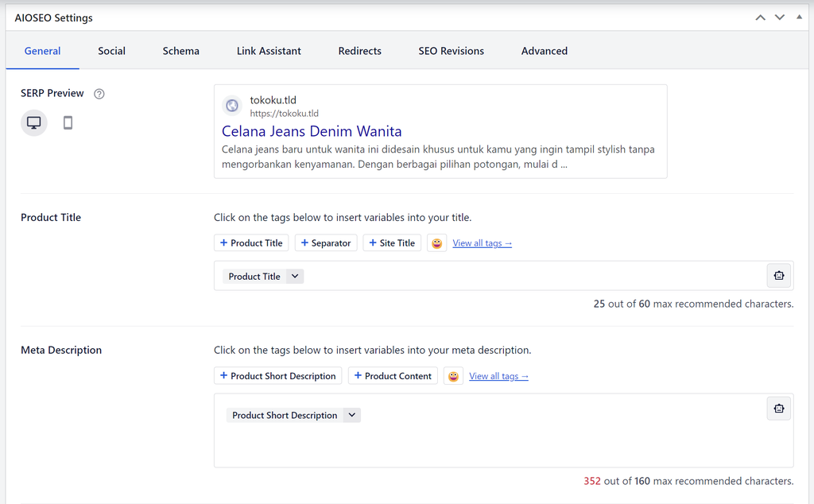
Task: Go to previous post using the up chevron
Action: point(760,17)
